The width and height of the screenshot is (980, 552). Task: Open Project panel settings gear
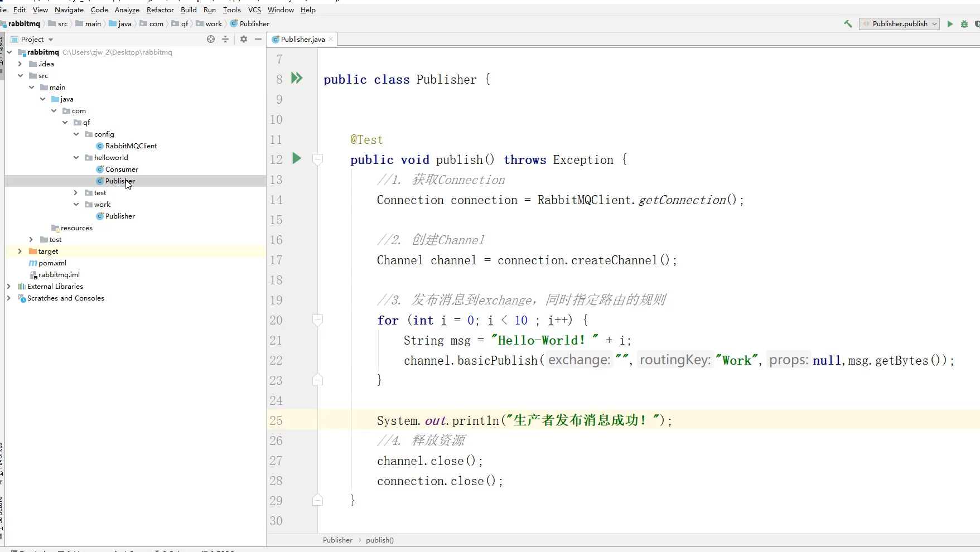(244, 39)
